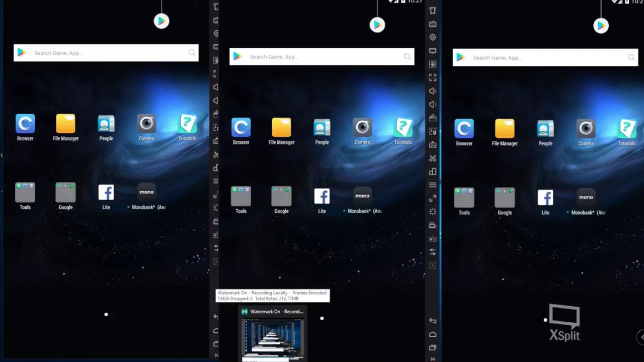Viewport: 644px width, 362px height.
Task: Click resize-window arrows in middle emulator's sidebar
Action: (x=433, y=199)
